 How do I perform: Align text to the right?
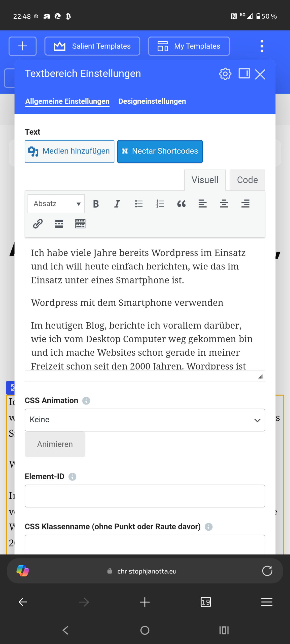pyautogui.click(x=245, y=204)
